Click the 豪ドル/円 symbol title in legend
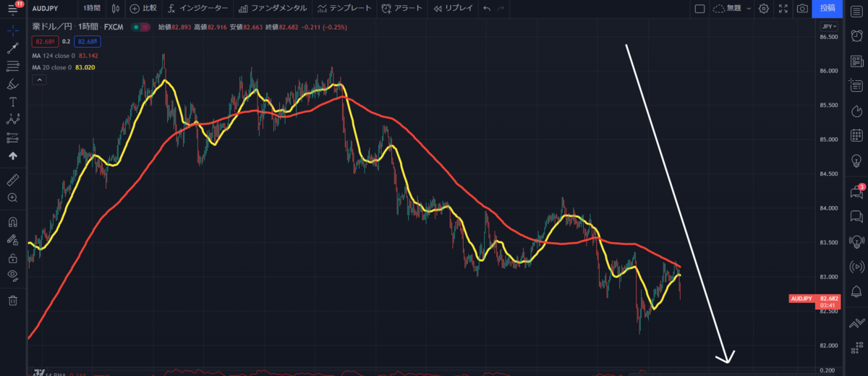The width and height of the screenshot is (868, 376). [x=52, y=27]
